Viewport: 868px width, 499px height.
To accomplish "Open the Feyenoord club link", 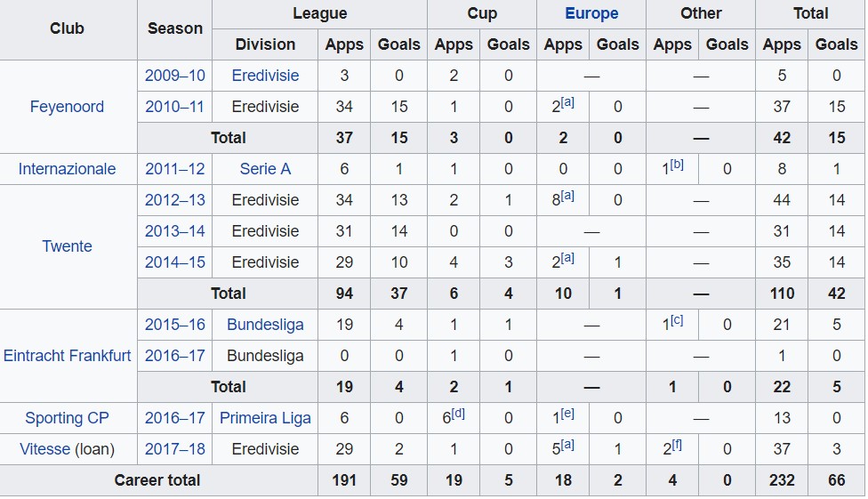I will point(67,107).
